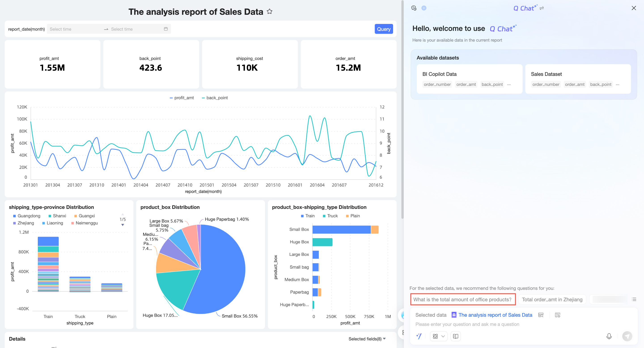Screen dimensions: 644x348
Task: Choose 'Total order_amt in Zhejiang' suggestion
Action: point(552,299)
